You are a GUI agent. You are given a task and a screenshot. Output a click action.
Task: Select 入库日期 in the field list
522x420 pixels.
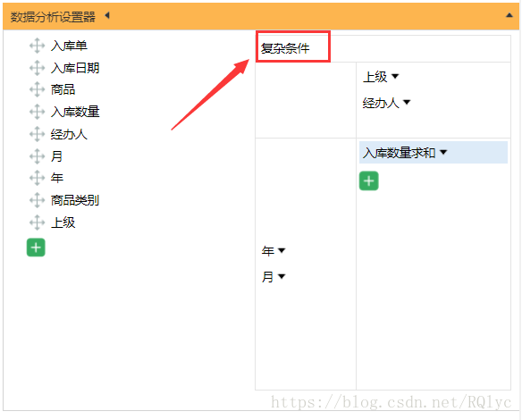pyautogui.click(x=75, y=68)
